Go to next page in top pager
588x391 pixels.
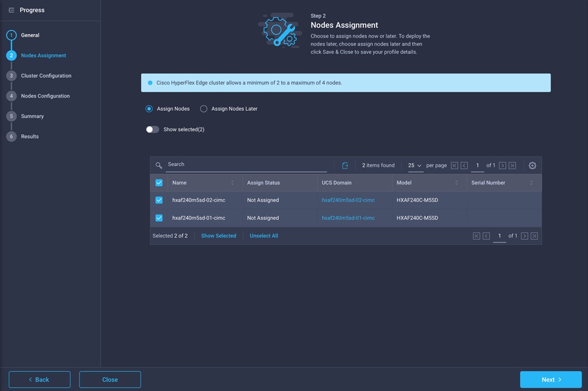tap(502, 166)
